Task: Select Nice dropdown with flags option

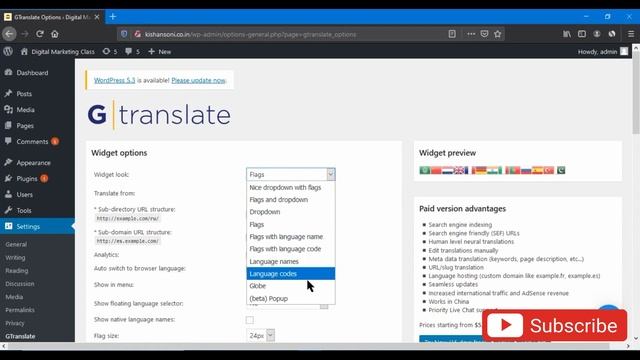Action: coord(291,187)
